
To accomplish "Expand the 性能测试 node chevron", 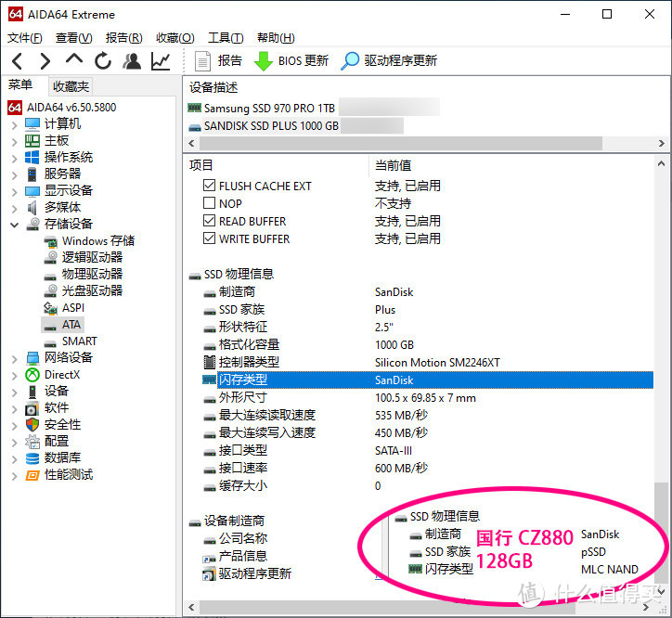I will [15, 476].
